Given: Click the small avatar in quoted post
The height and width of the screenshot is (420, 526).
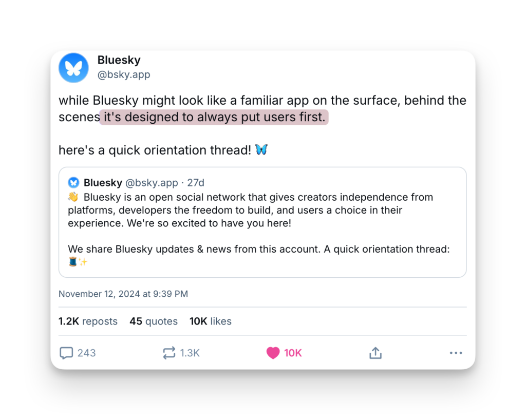Looking at the screenshot, I should [73, 182].
